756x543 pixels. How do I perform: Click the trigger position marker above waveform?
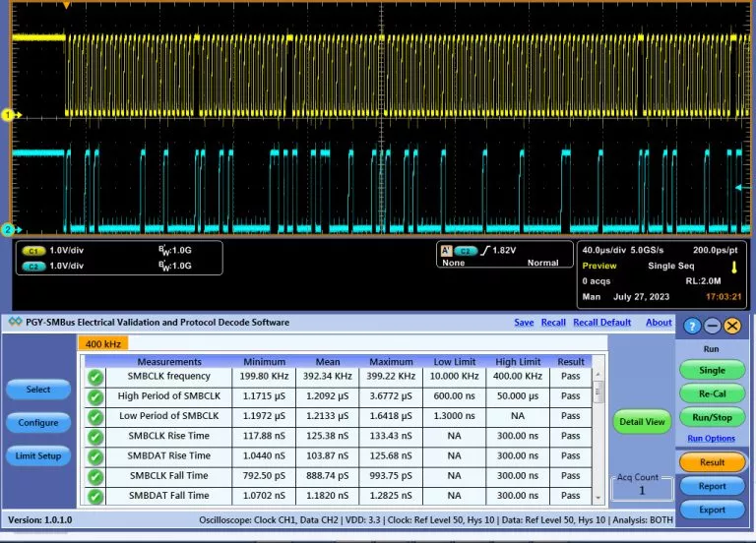(66, 6)
